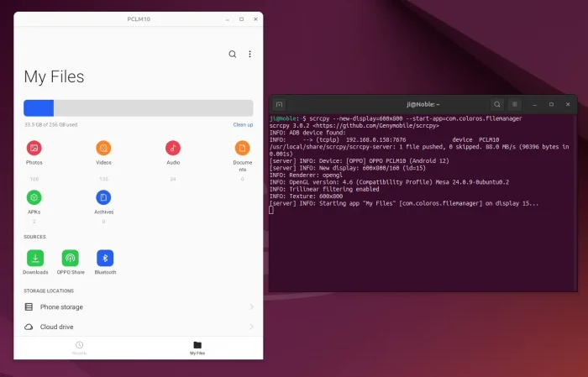588x377 pixels.
Task: Click the terminal title 'ji@Noble: ~'
Action: coord(423,105)
